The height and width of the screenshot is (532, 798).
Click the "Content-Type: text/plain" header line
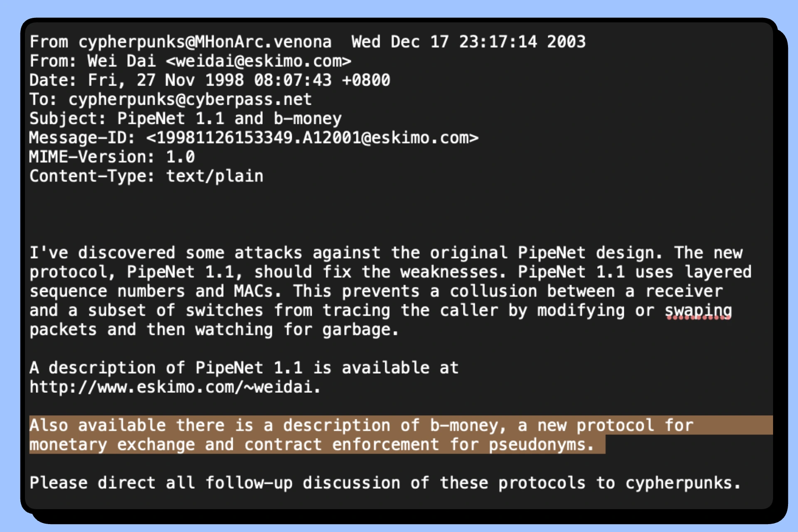click(x=146, y=176)
